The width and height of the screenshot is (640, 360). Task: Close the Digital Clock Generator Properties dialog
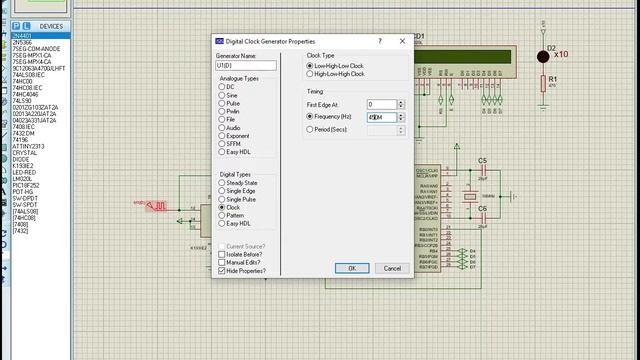pyautogui.click(x=402, y=41)
